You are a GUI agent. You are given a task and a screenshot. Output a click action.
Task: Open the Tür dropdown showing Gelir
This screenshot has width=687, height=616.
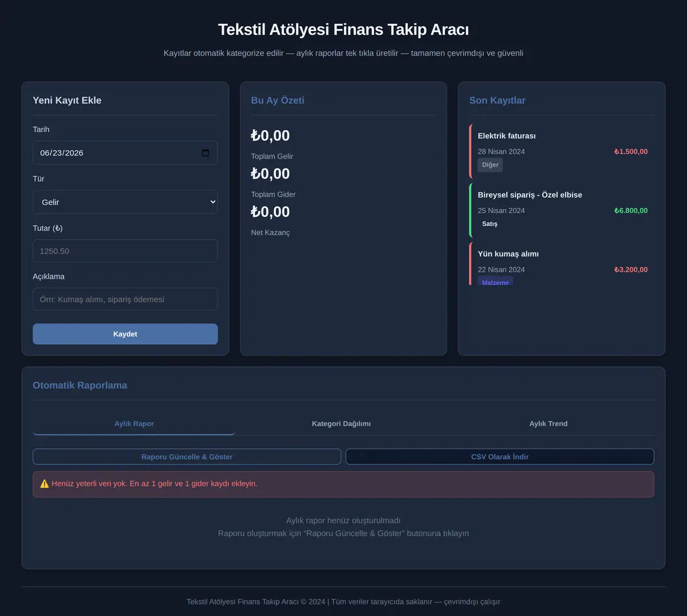pyautogui.click(x=125, y=202)
